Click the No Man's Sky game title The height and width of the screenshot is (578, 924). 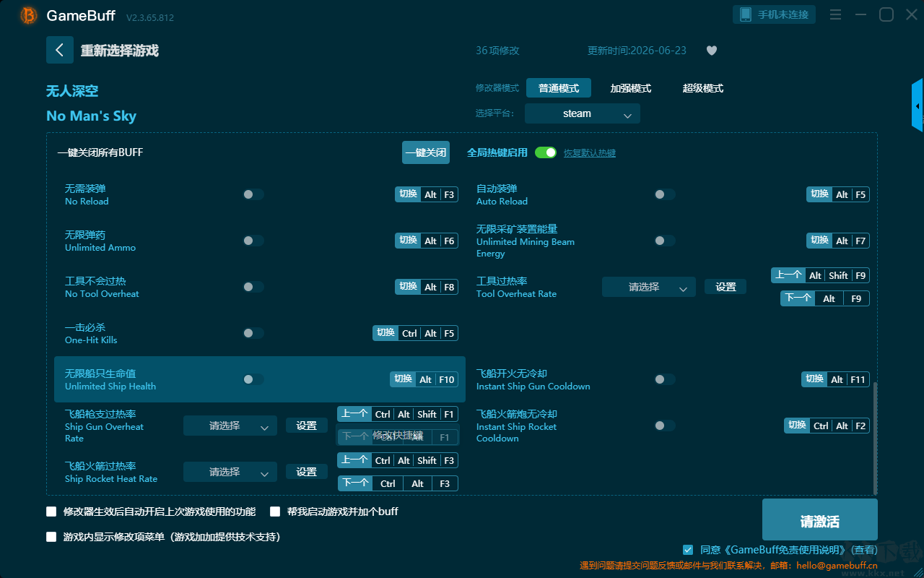click(x=91, y=116)
